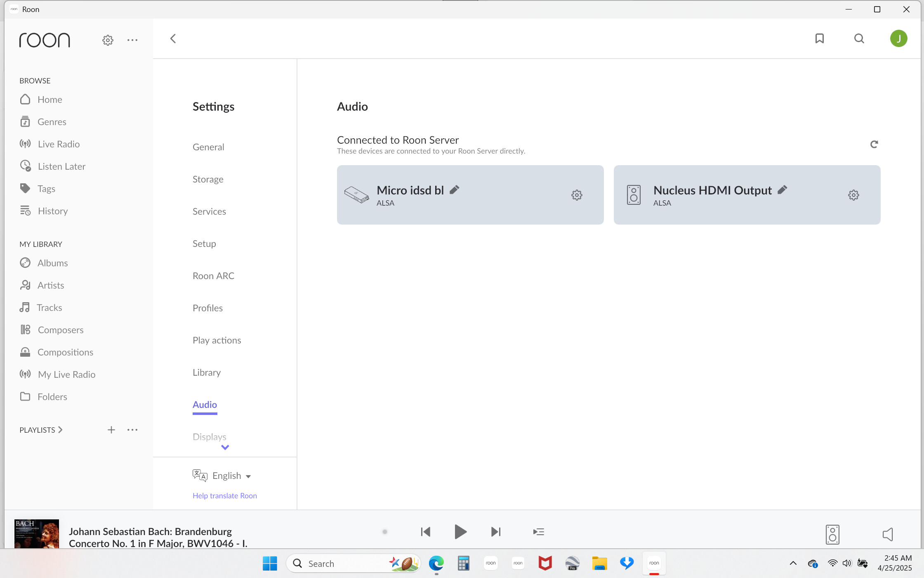This screenshot has height=578, width=924.
Task: Browse Artists in My Library
Action: 42,285
